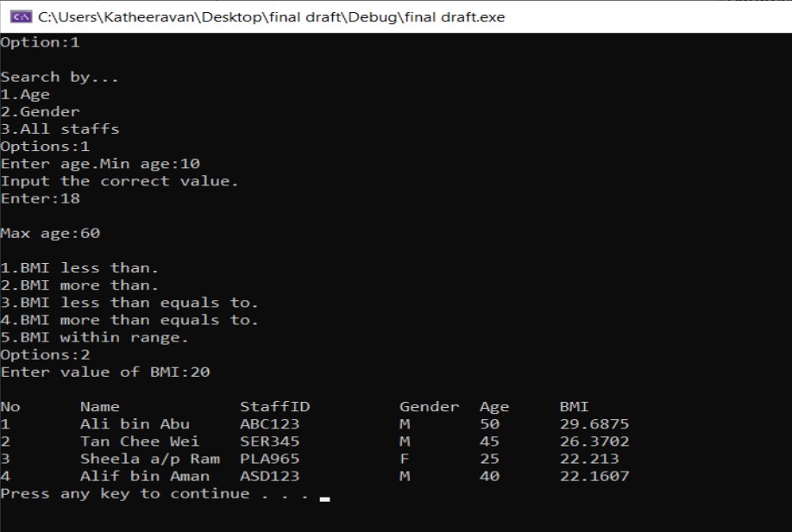Click '5.BMI within range.' option text
This screenshot has width=792, height=532.
[94, 337]
